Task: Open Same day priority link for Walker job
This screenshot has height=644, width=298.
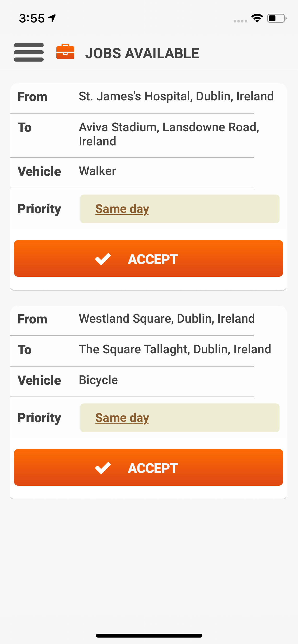Action: [x=122, y=209]
